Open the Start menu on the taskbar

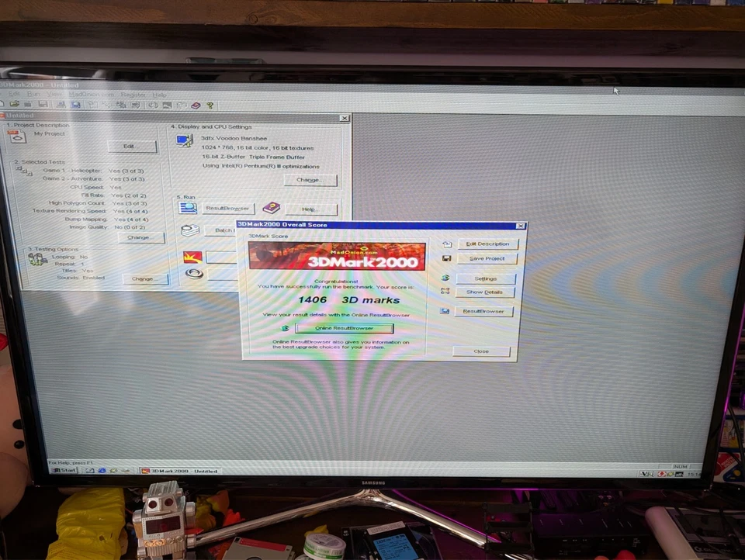point(66,470)
